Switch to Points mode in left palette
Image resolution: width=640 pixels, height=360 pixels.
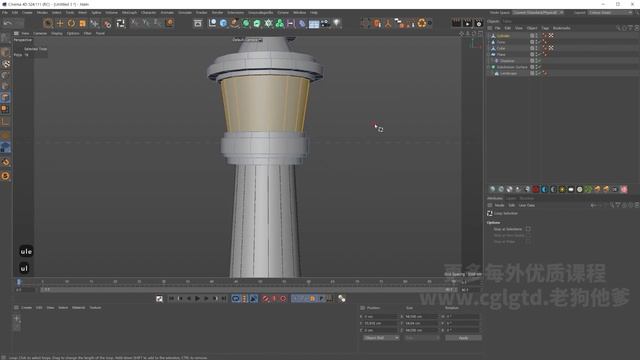(5, 76)
